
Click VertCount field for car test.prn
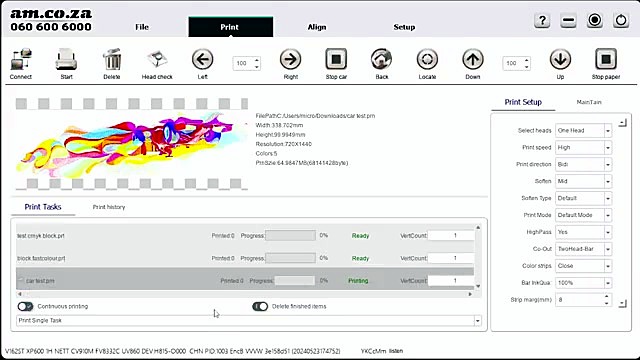coord(451,280)
